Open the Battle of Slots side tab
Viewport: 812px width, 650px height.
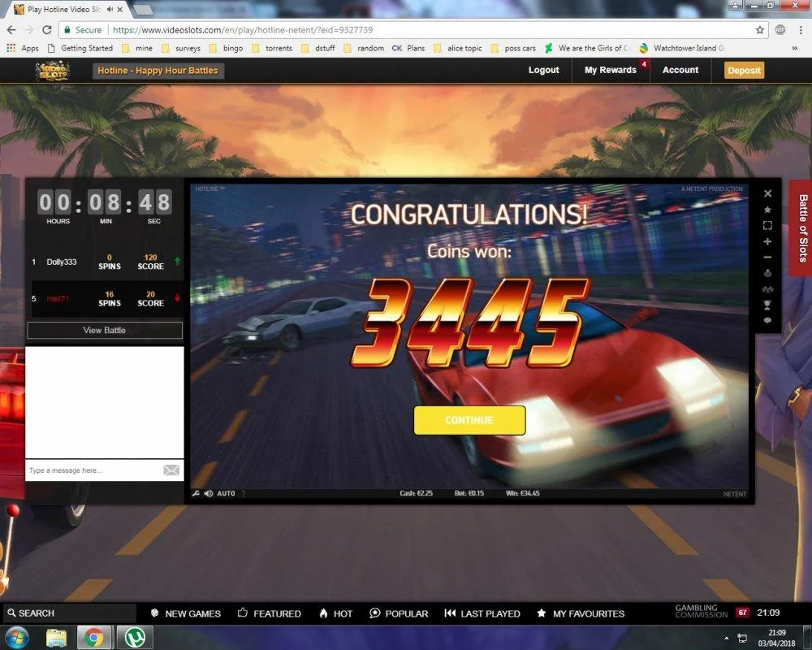(x=801, y=228)
